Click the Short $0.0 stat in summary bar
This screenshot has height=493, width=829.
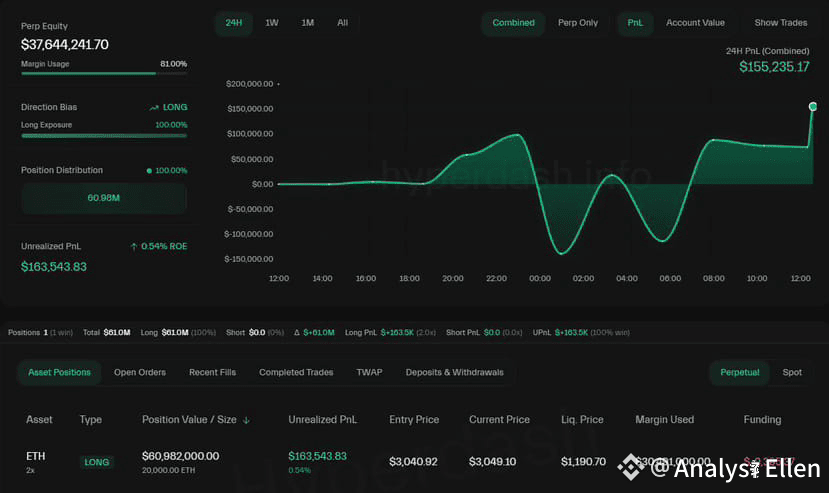[255, 333]
